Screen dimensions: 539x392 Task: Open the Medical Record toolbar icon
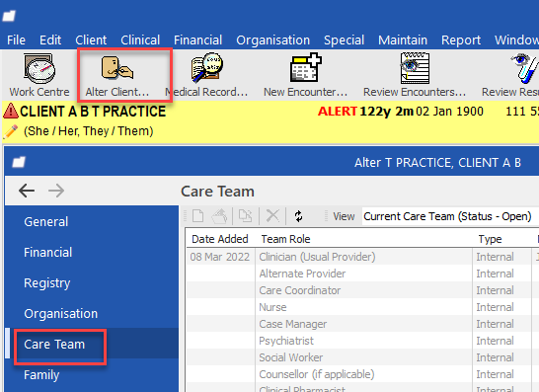(x=206, y=75)
